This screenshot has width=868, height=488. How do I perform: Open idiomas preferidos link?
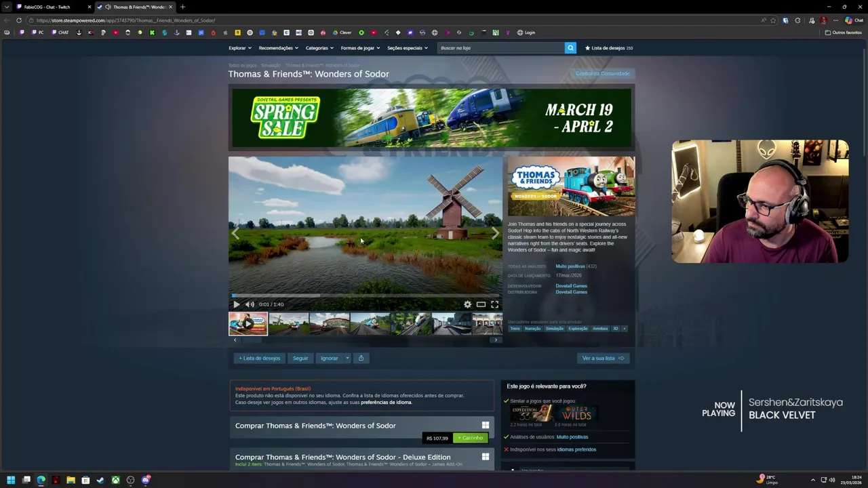tap(576, 449)
